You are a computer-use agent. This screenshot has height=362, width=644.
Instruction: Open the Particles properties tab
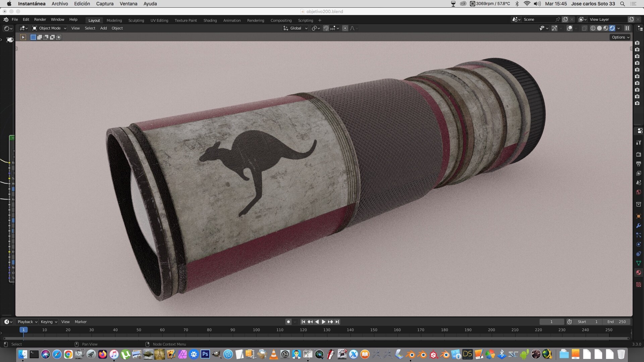tap(639, 235)
